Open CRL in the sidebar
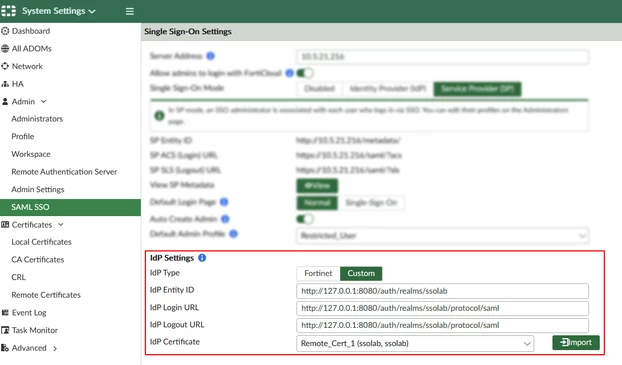This screenshot has width=622, height=365. [x=18, y=277]
